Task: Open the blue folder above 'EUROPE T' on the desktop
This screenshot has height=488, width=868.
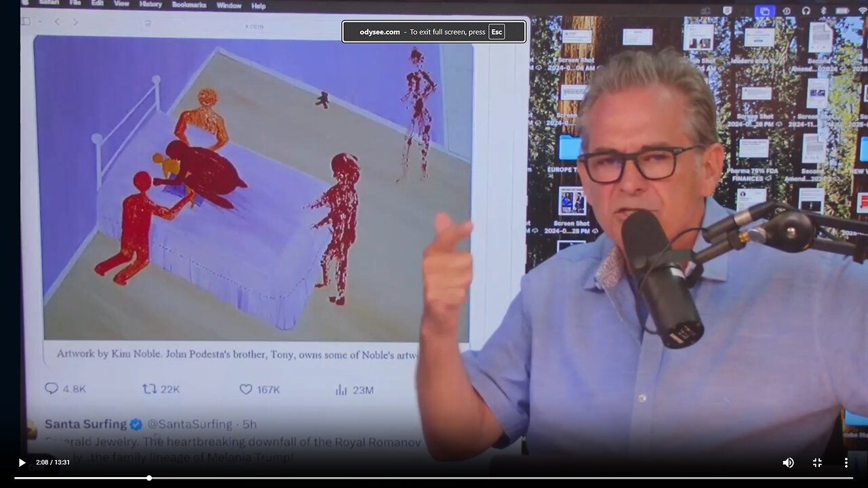Action: point(570,148)
